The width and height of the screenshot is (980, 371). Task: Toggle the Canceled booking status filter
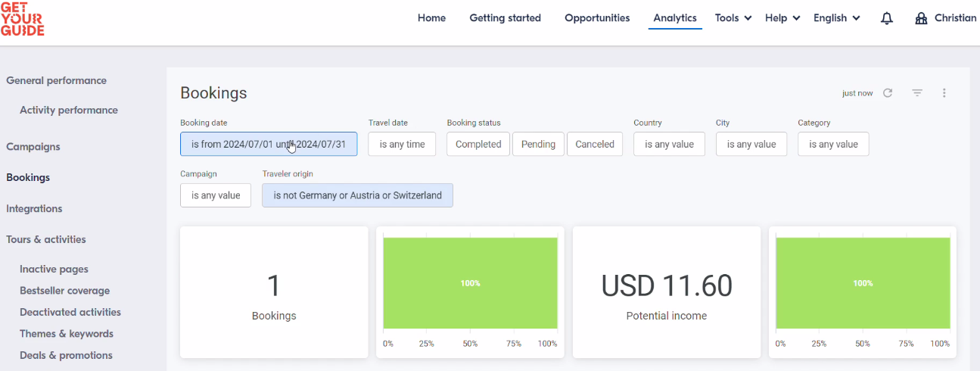pos(595,144)
